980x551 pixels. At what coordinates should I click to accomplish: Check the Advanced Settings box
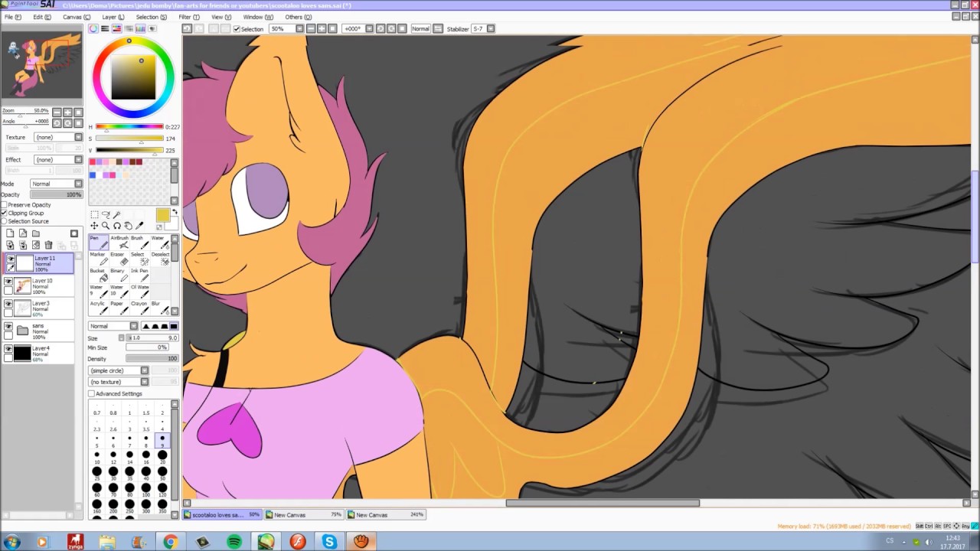[x=92, y=393]
